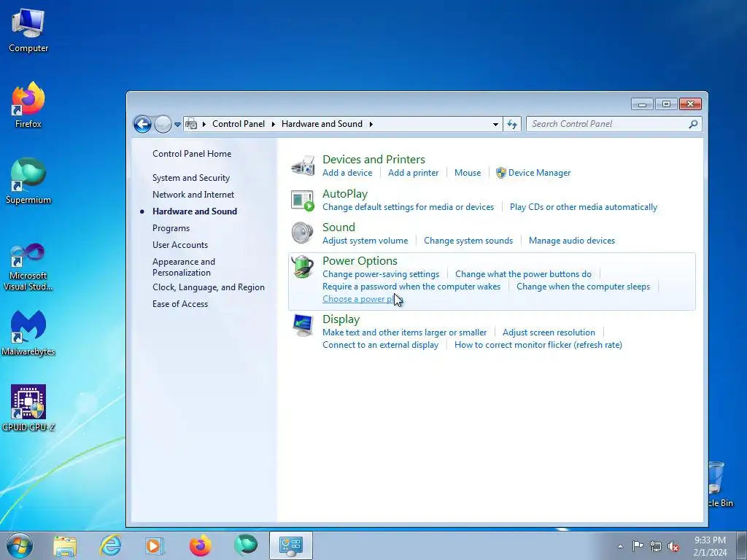Expand the address bar previous locations dropdown

tap(495, 124)
